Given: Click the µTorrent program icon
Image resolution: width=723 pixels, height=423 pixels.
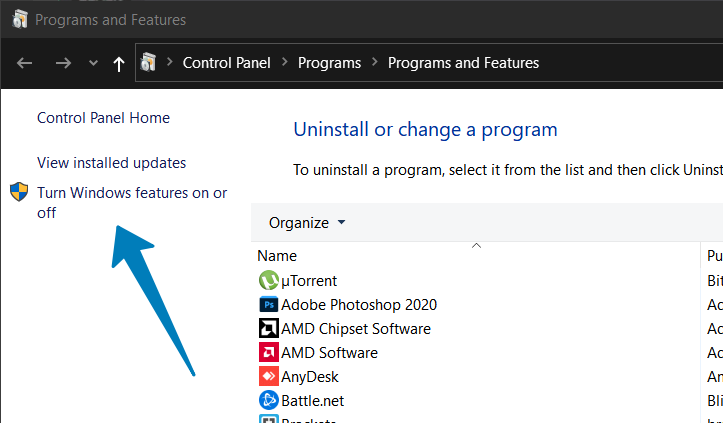Looking at the screenshot, I should click(268, 281).
